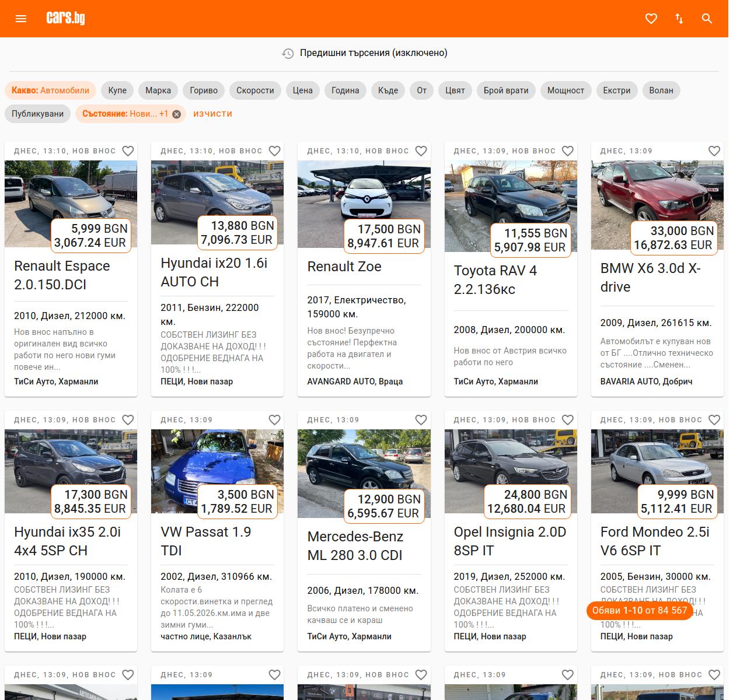Click seller AVANGARD AUTO, Враца

click(x=355, y=381)
